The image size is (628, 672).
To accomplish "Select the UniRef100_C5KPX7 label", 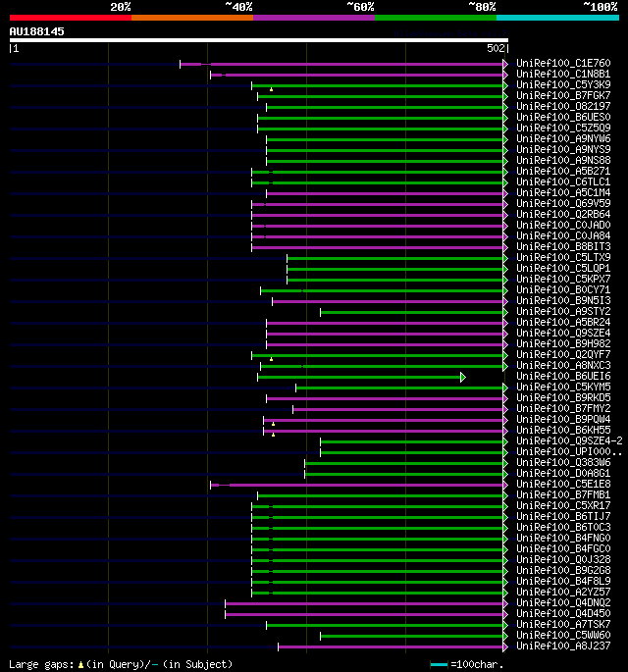I will click(563, 279).
